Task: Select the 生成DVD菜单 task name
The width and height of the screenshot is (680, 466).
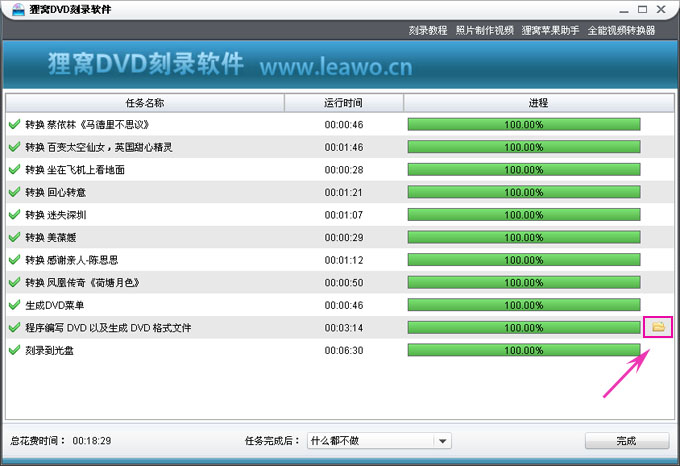Action: pyautogui.click(x=55, y=305)
